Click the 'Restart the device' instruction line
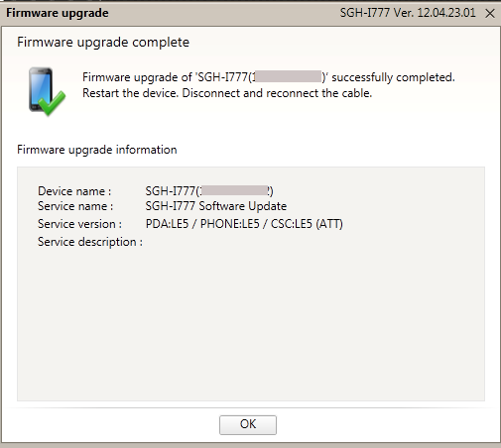501x448 pixels. [x=227, y=93]
